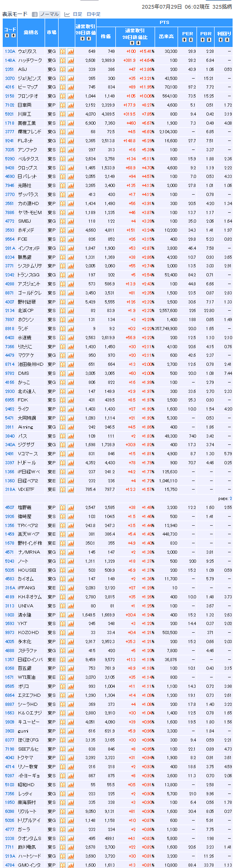Open stock code 7198 link
This screenshot has width=238, height=868.
point(9,749)
